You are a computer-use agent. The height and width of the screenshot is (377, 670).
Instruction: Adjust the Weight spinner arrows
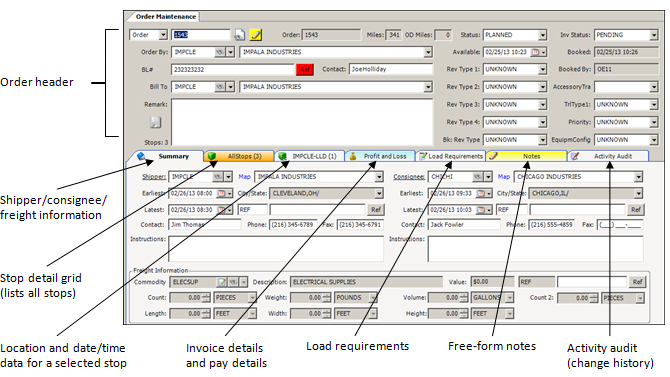pyautogui.click(x=327, y=297)
